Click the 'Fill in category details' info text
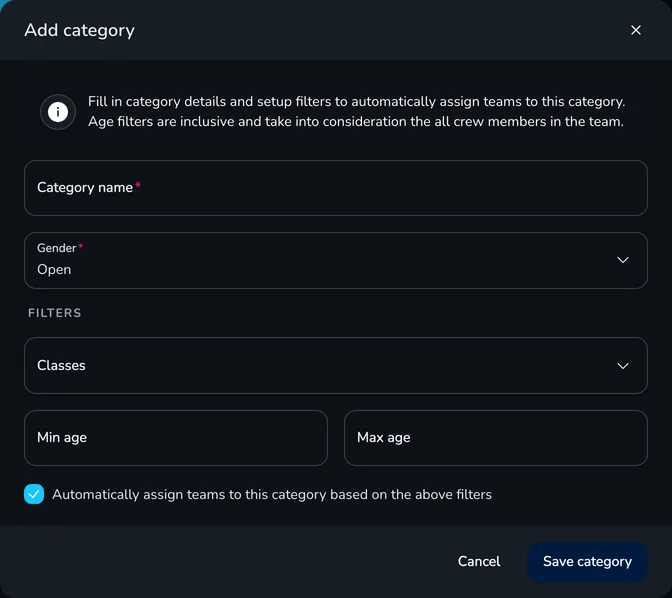Image resolution: width=672 pixels, height=598 pixels. point(356,111)
